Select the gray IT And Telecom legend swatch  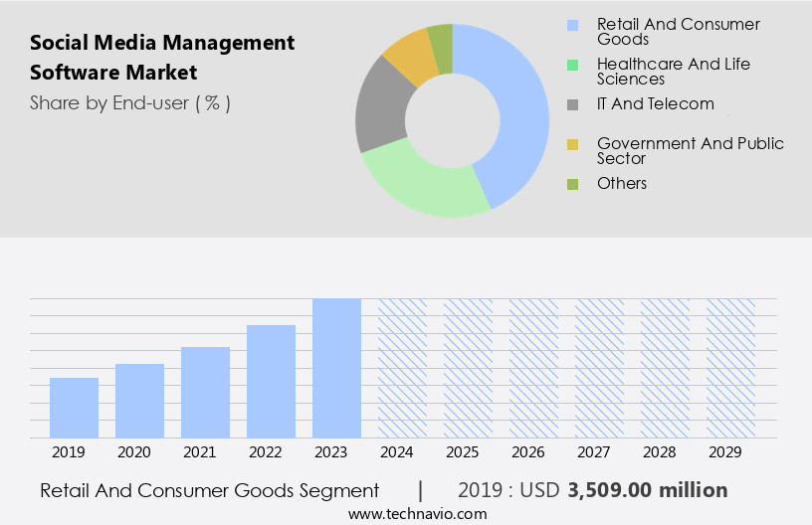click(x=572, y=104)
